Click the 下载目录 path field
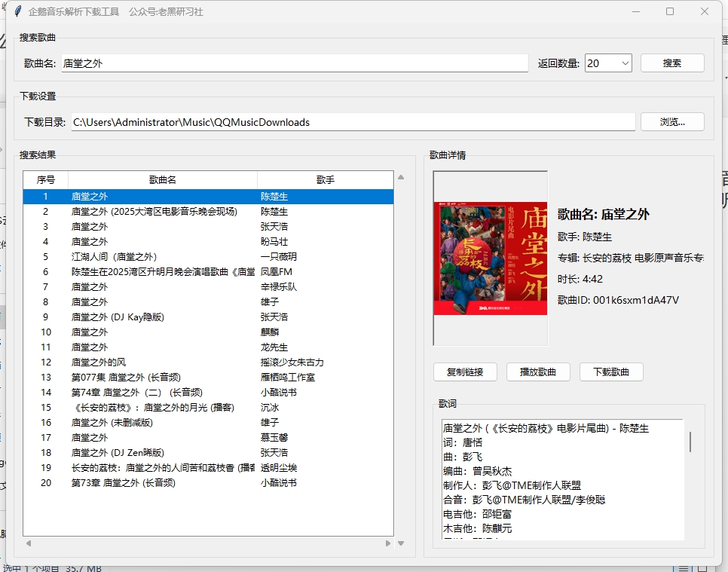Image resolution: width=728 pixels, height=572 pixels. 353,121
